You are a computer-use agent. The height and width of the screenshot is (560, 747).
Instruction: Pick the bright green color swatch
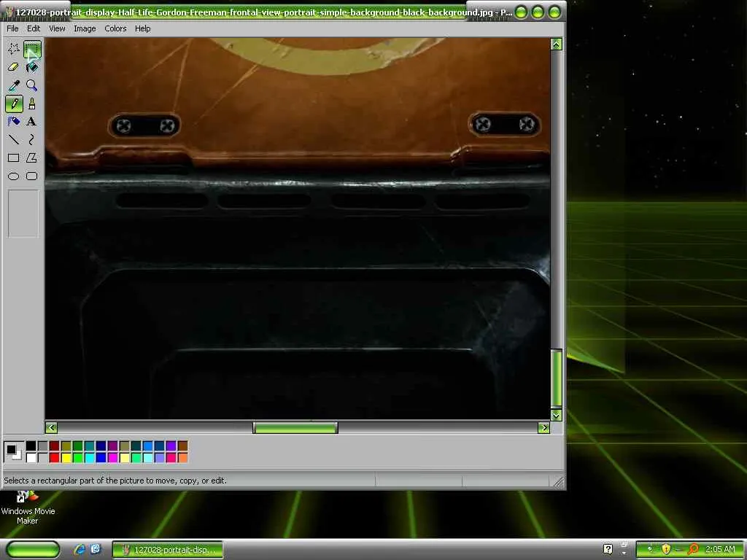pos(77,458)
